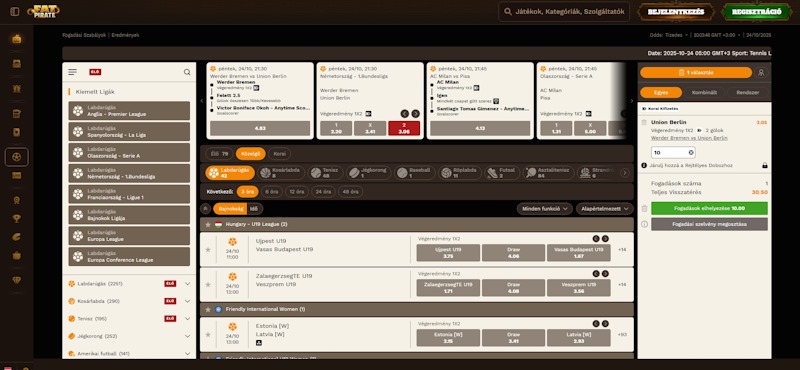Viewport: 800px width, 370px height.
Task: Open the GMT +3:00 timezone dropdown
Action: coord(717,35)
